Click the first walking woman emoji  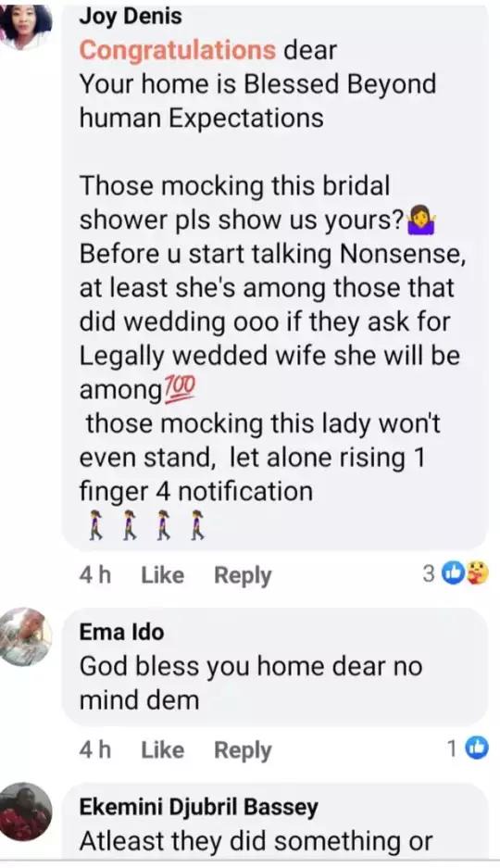point(96,525)
